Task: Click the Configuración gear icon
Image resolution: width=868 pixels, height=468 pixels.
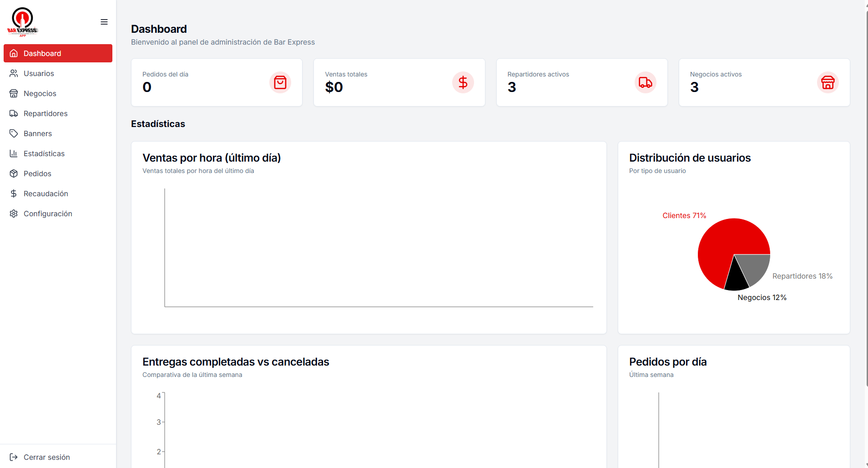Action: click(x=14, y=214)
